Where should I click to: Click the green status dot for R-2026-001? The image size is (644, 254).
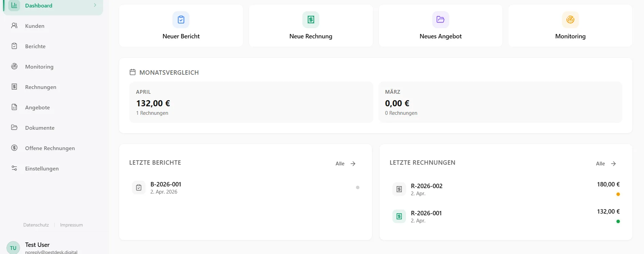point(618,221)
